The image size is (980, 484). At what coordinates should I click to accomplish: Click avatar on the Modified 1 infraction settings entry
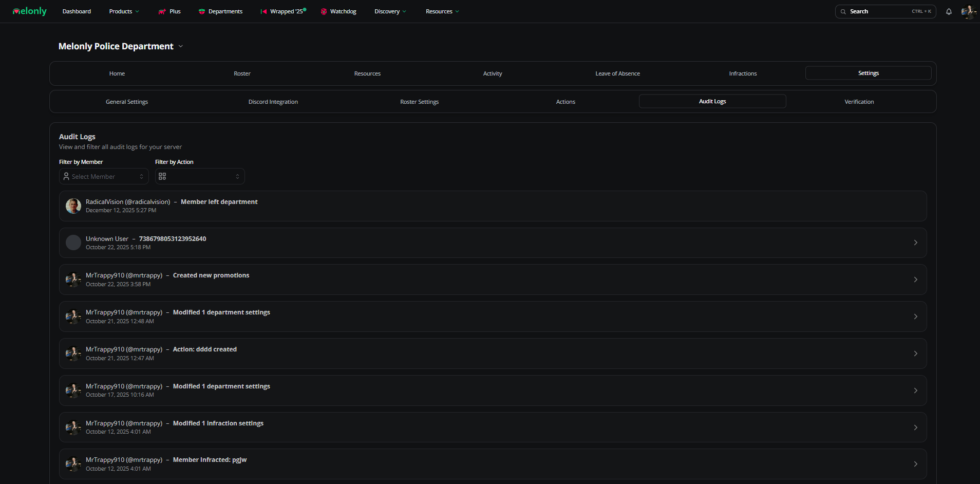73,427
